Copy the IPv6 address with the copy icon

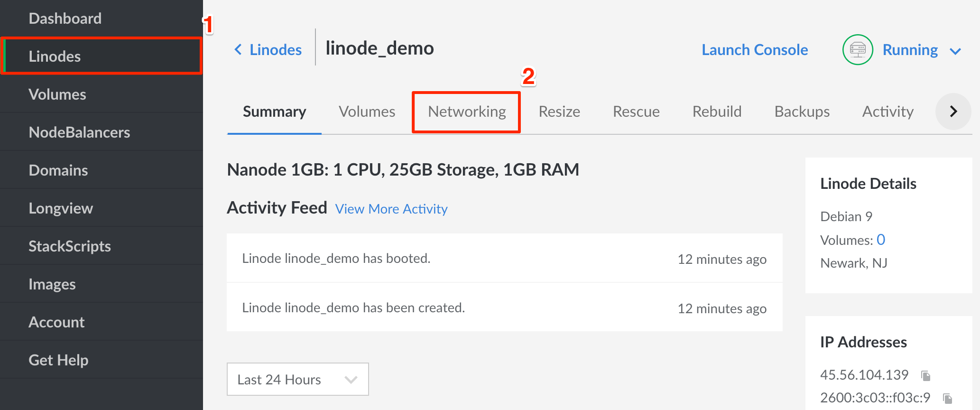click(947, 399)
